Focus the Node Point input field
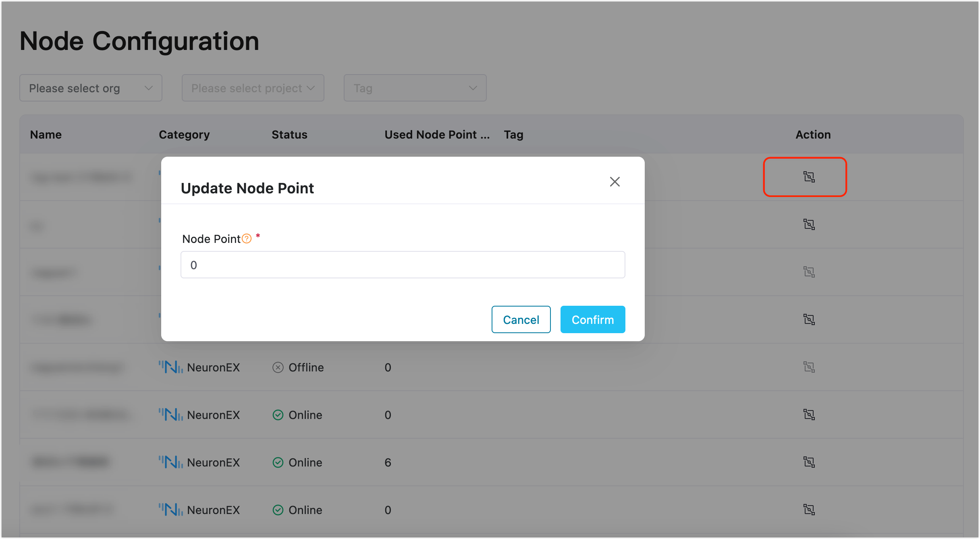Screen dimensions: 980x539 [x=403, y=265]
